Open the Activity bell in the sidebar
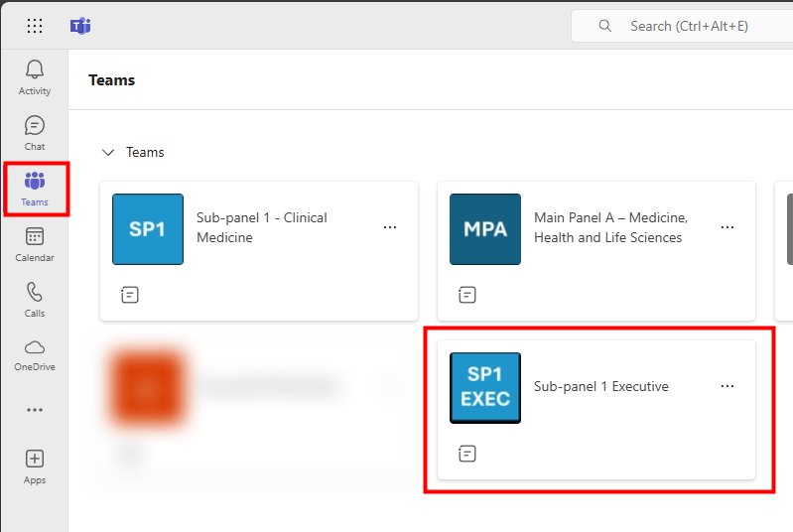 pos(35,76)
